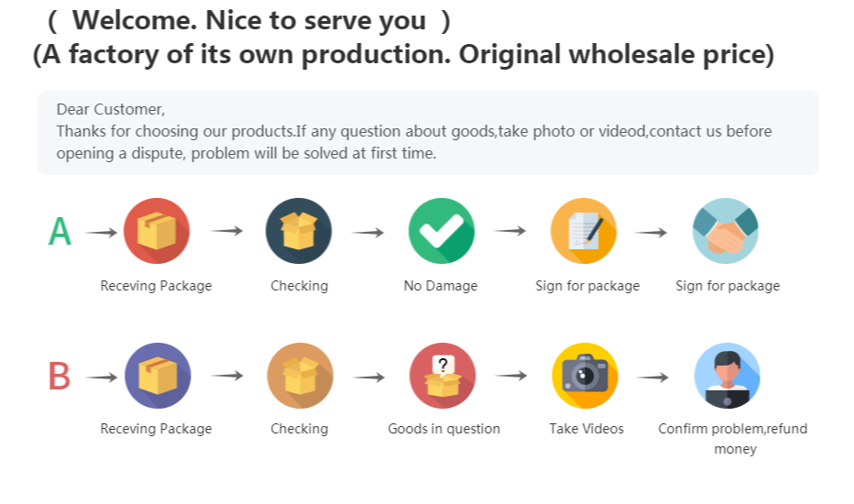Image resolution: width=854 pixels, height=504 pixels.
Task: Click the Goods in question label
Action: pyautogui.click(x=444, y=429)
